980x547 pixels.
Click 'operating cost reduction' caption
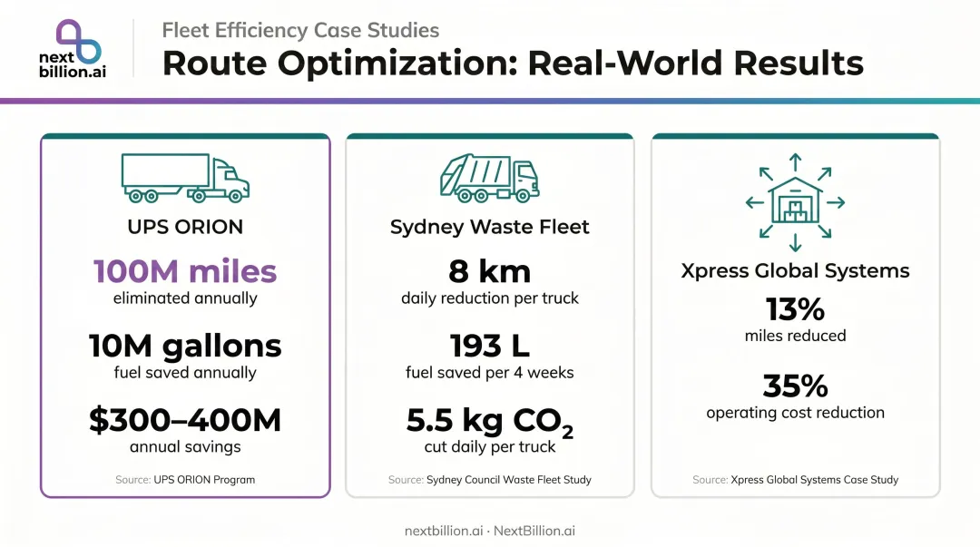795,413
